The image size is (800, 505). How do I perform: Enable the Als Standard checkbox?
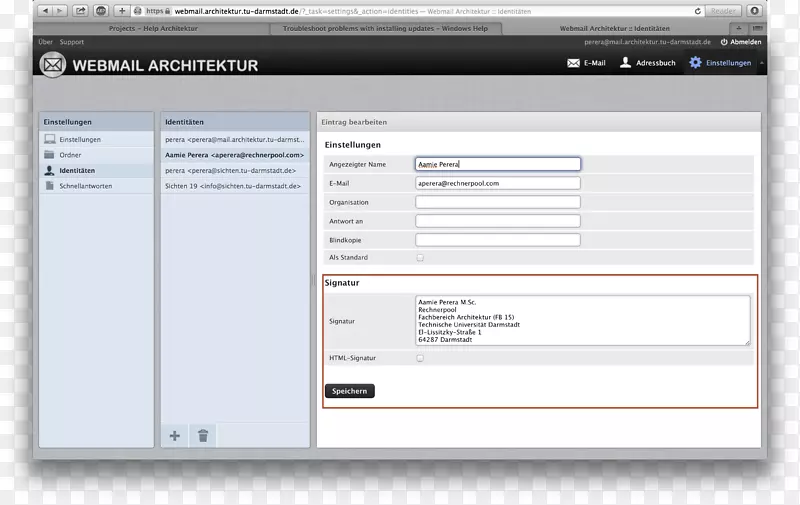(x=420, y=258)
